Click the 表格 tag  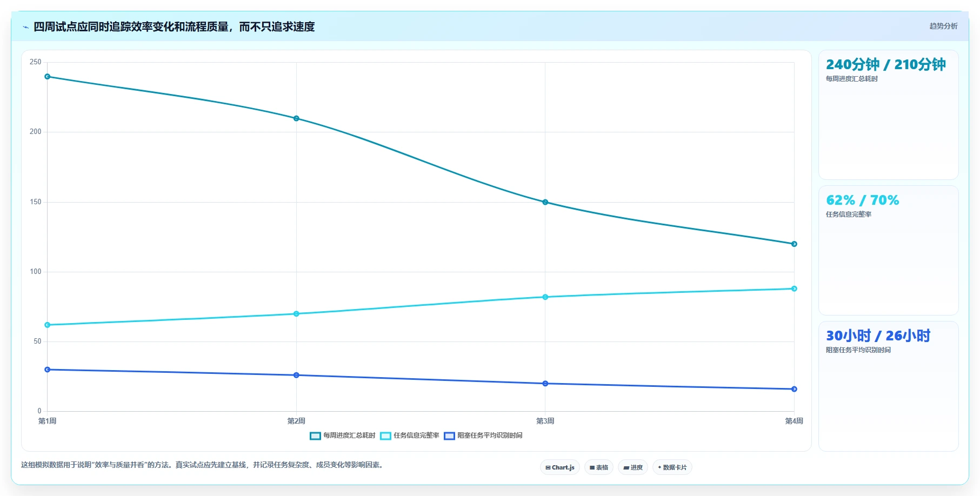point(599,467)
